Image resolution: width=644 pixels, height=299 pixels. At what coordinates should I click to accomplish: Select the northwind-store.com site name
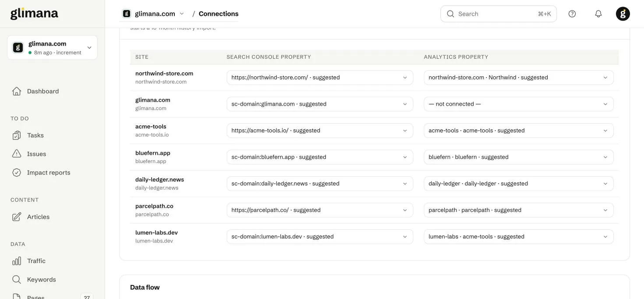coord(164,73)
